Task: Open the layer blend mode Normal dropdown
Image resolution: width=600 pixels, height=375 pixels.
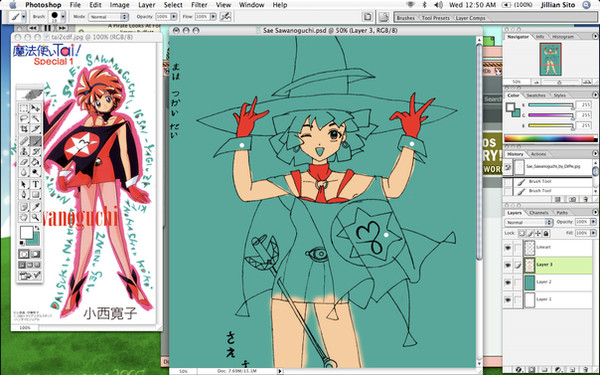Action: 528,222
